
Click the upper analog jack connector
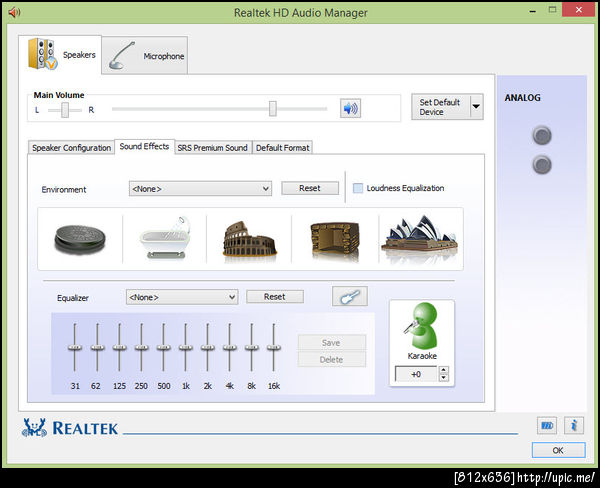pyautogui.click(x=542, y=135)
